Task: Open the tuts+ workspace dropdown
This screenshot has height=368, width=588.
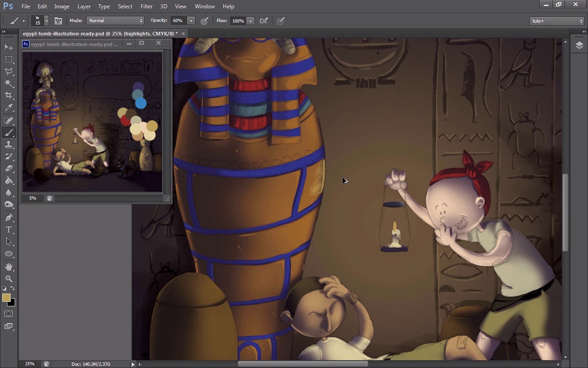Action: 557,21
